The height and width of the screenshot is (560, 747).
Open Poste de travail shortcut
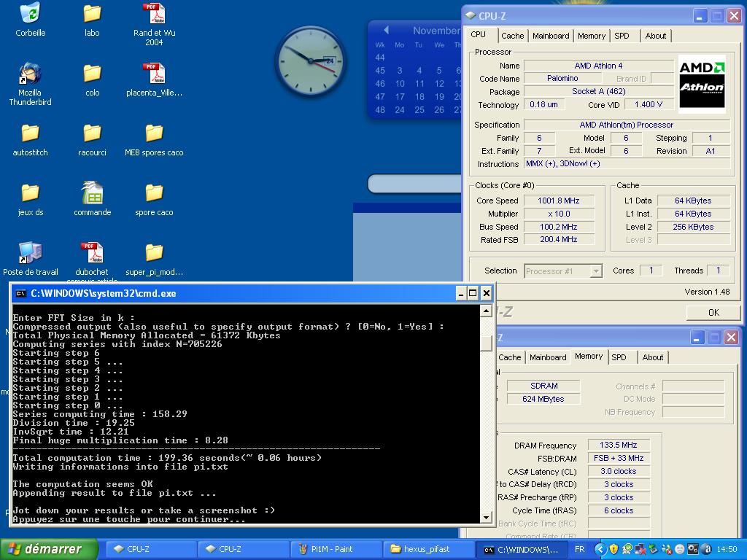(30, 252)
